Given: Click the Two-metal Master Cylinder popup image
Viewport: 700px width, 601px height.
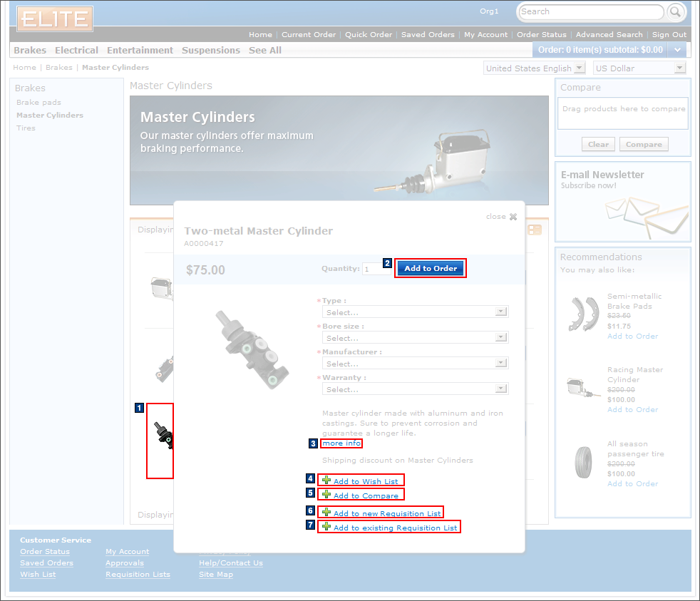Looking at the screenshot, I should point(252,349).
